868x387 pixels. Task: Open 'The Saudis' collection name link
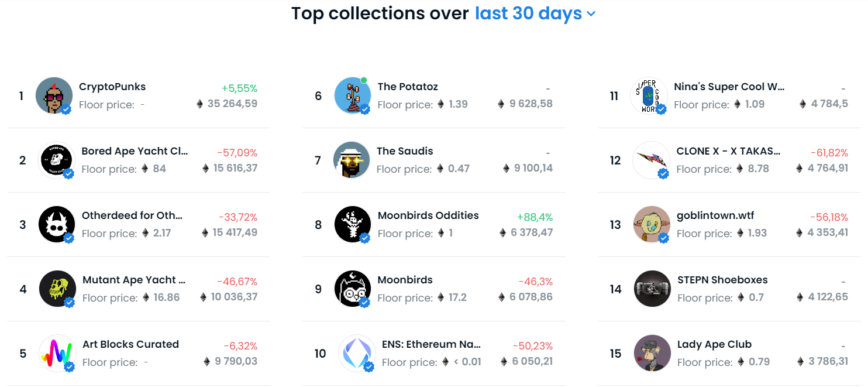click(405, 151)
